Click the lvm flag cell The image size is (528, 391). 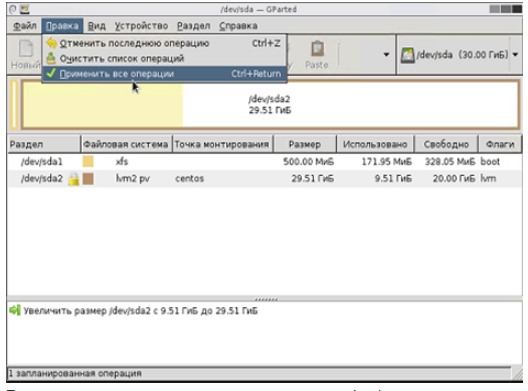tap(488, 178)
